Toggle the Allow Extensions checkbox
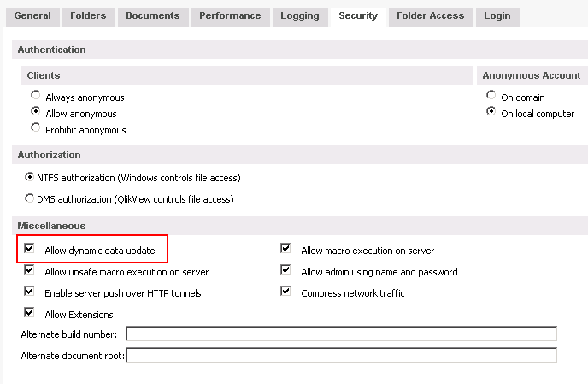 30,313
